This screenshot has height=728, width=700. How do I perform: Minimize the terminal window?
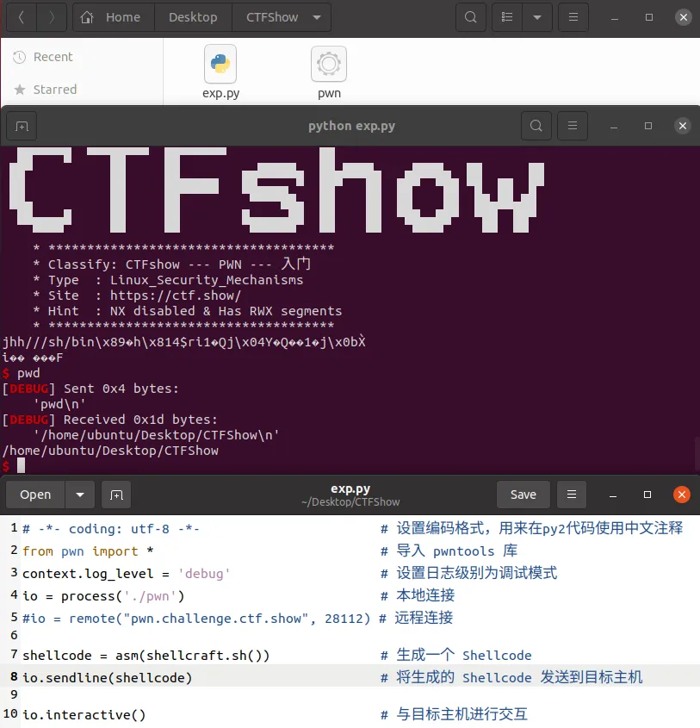(x=614, y=127)
